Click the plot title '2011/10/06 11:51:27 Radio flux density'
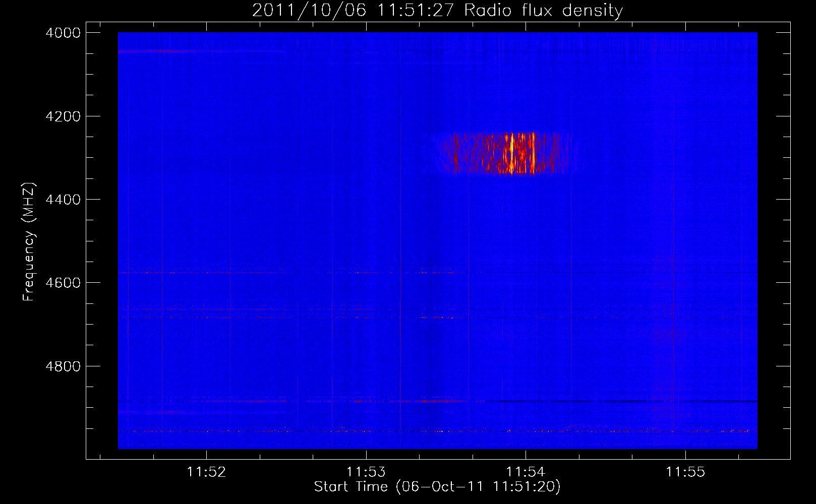This screenshot has height=504, width=816. 437,11
